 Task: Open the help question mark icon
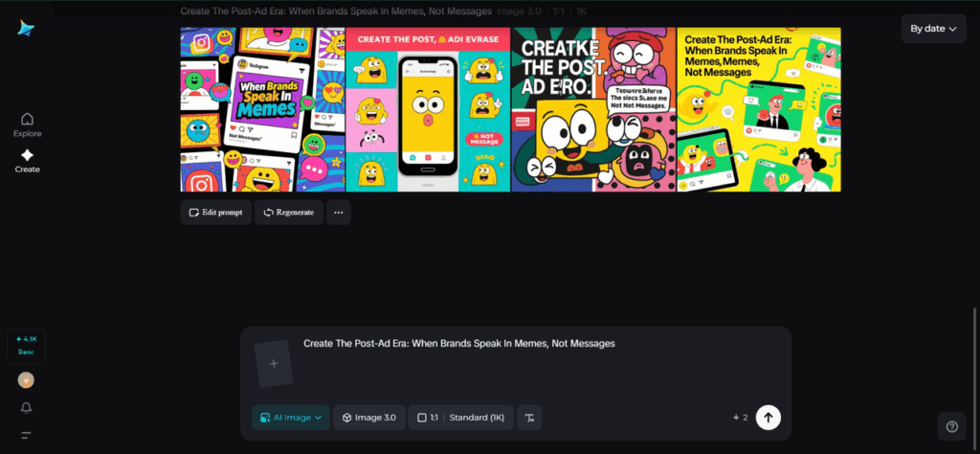tap(951, 427)
